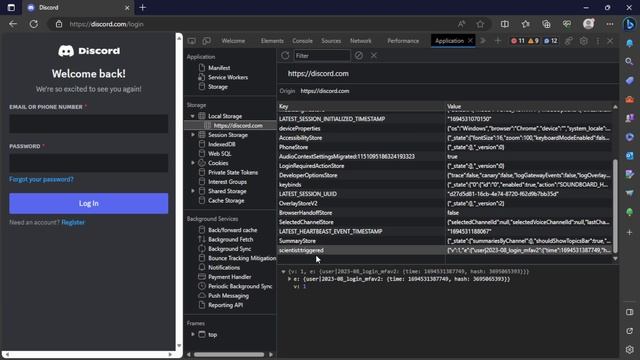640x360 pixels.
Task: Delete the selected entry with the X icon
Action: click(x=373, y=56)
